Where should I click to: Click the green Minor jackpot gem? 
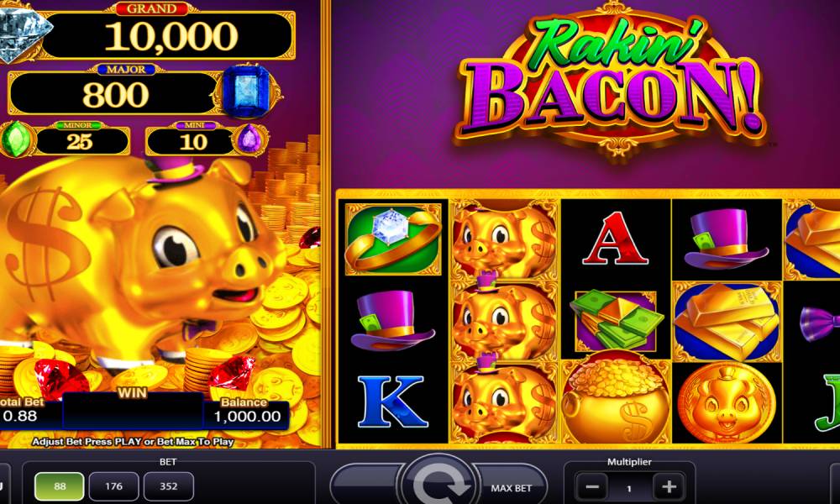[x=15, y=139]
